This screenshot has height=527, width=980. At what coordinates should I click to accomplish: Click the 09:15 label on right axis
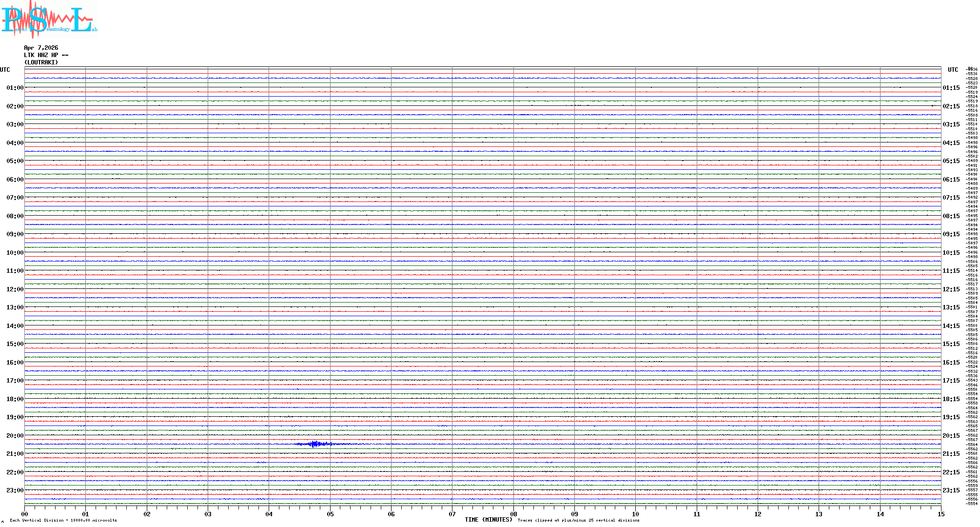coord(951,234)
